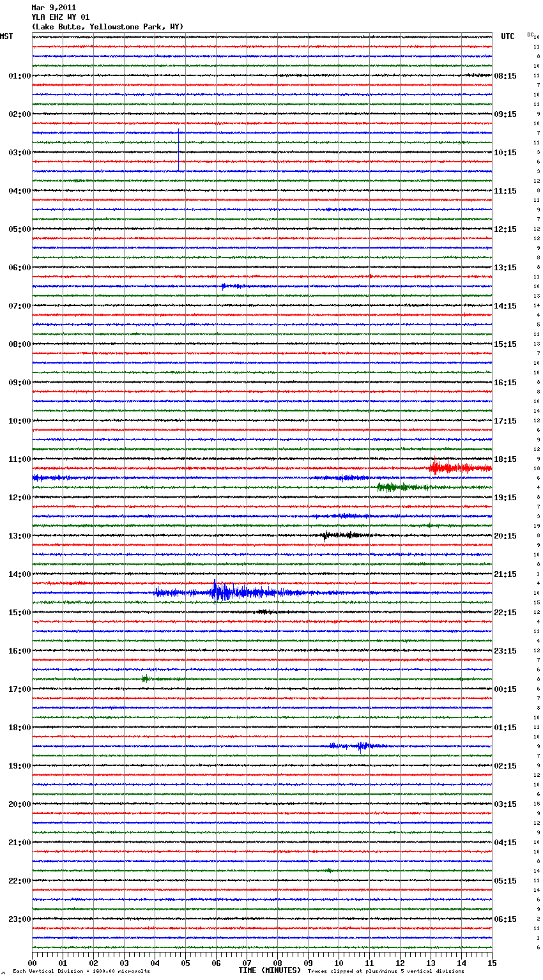Image resolution: width=543 pixels, height=980 pixels.
Task: Select the 17:00 MST time label
Action: (20, 689)
